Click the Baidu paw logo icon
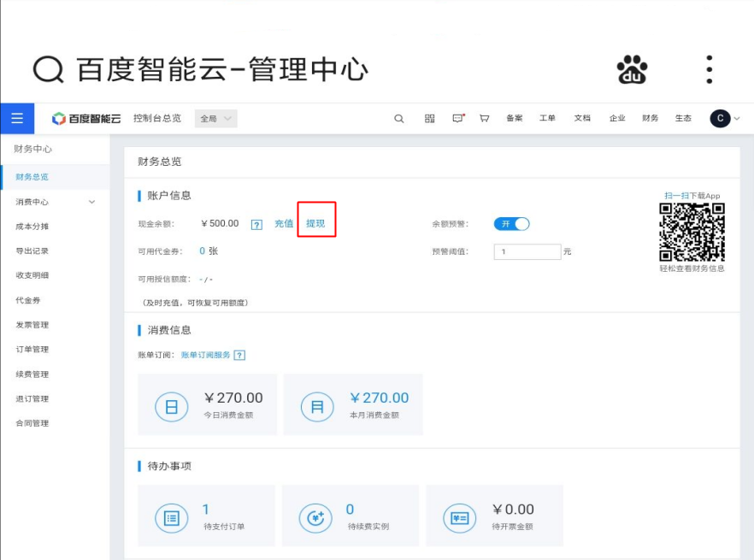The image size is (754, 560). pyautogui.click(x=632, y=69)
